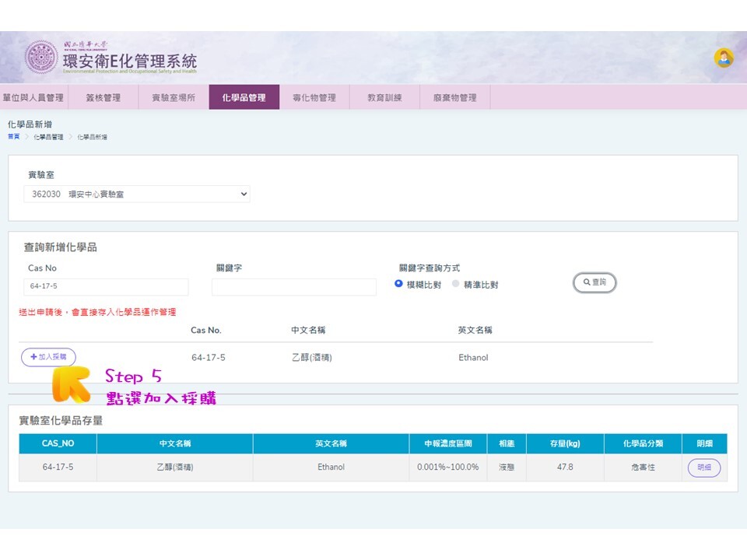Go to the 實驗室場所 tab
This screenshot has height=560, width=747.
173,97
